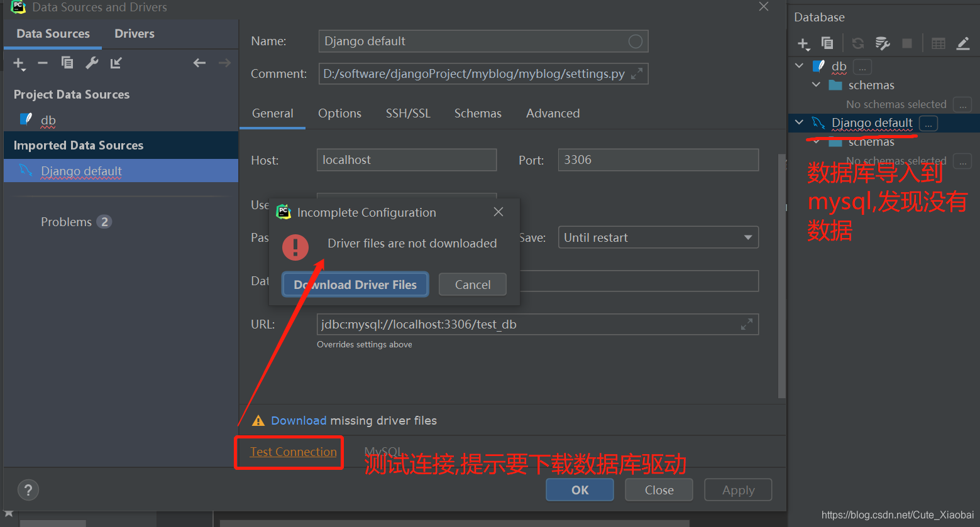Select Django default under Imported Data Sources
980x527 pixels.
pyautogui.click(x=121, y=171)
